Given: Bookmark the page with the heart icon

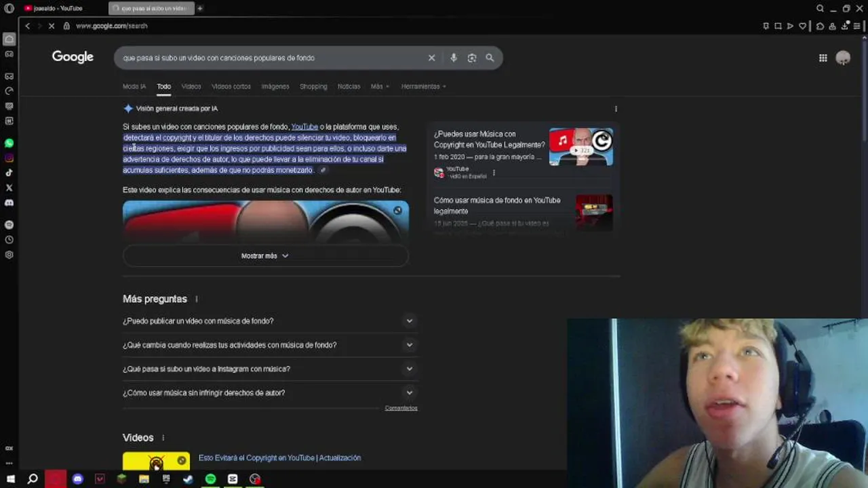Looking at the screenshot, I should (x=803, y=26).
